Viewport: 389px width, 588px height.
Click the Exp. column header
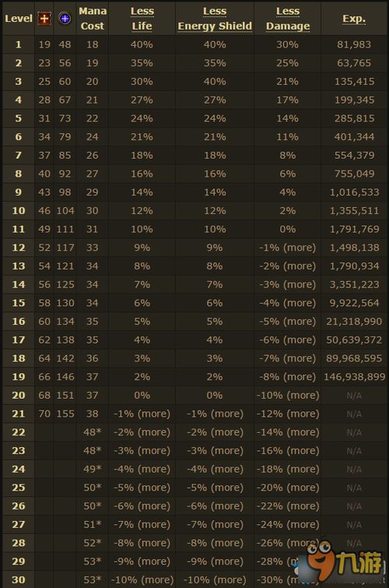pos(354,19)
